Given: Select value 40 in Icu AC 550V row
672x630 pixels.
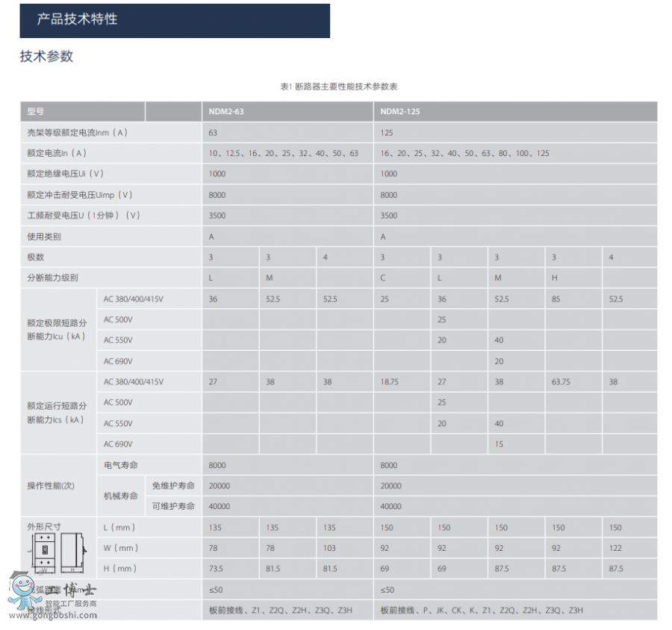Looking at the screenshot, I should coord(499,340).
